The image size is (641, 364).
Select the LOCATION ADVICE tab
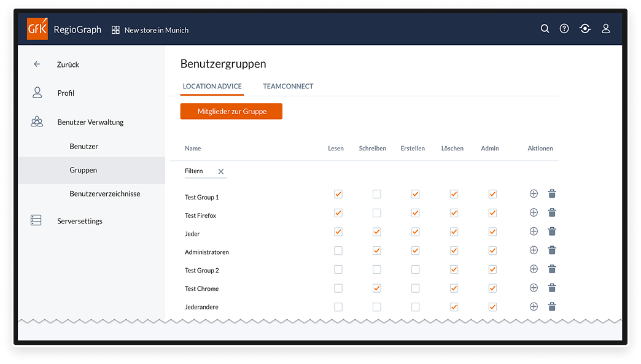[212, 87]
